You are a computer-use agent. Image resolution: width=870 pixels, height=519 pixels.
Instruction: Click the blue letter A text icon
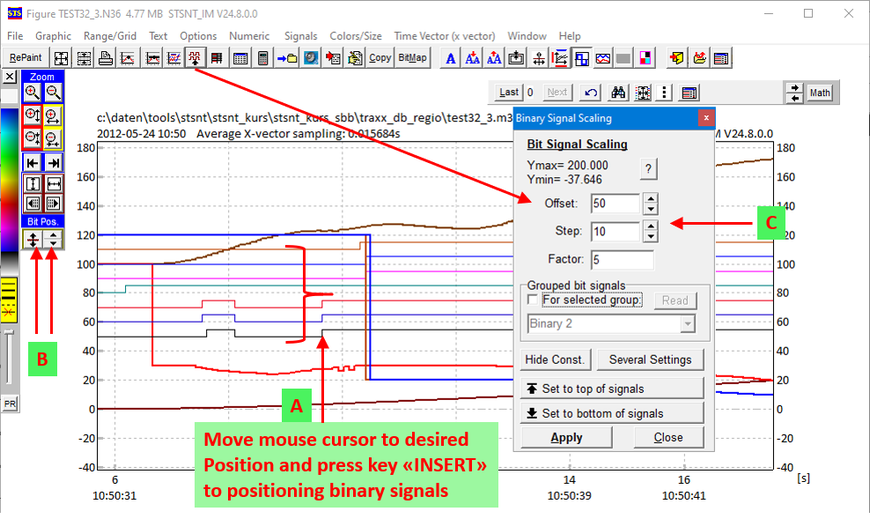pos(451,58)
